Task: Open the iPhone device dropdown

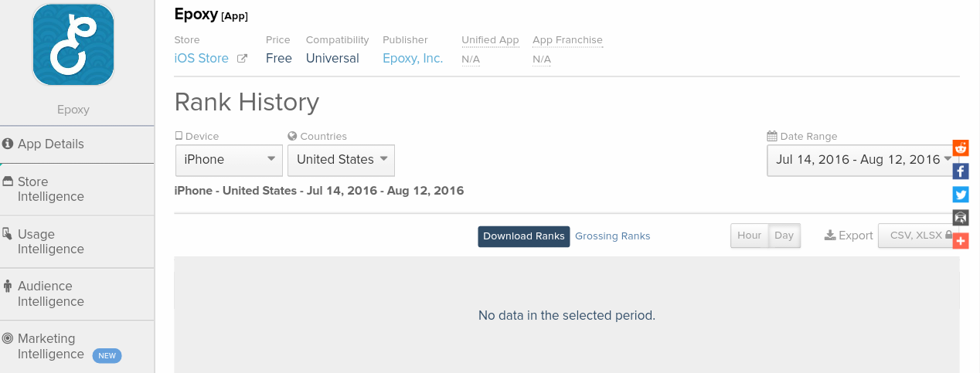Action: (x=229, y=160)
